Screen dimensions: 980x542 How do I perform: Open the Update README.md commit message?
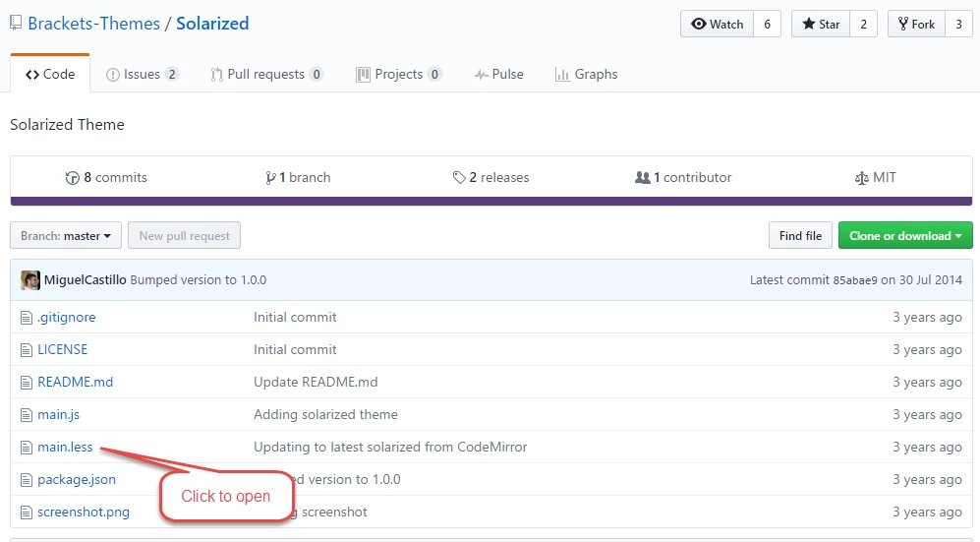316,382
